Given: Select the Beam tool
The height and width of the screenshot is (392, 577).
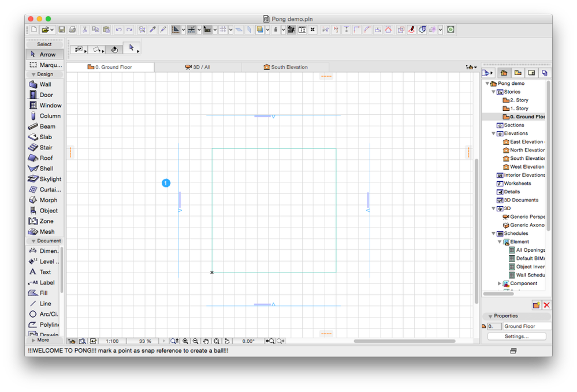Looking at the screenshot, I should pyautogui.click(x=44, y=126).
